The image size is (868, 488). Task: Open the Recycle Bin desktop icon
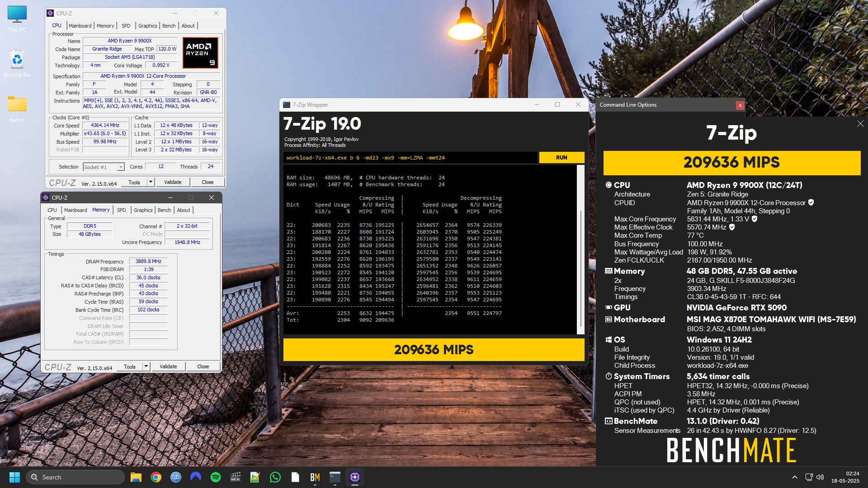point(17,63)
